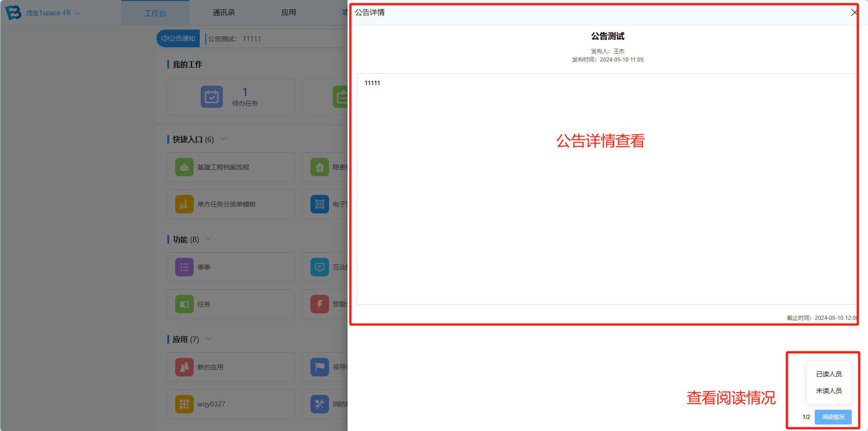The image size is (868, 431).
Task: Click the 茂生1space-FR logo icon
Action: click(13, 12)
